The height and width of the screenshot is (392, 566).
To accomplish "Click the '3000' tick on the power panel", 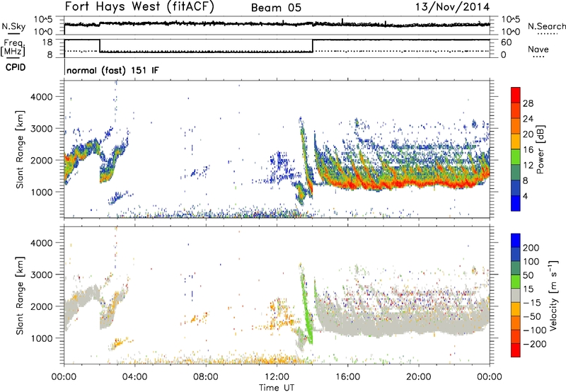I will click(41, 129).
